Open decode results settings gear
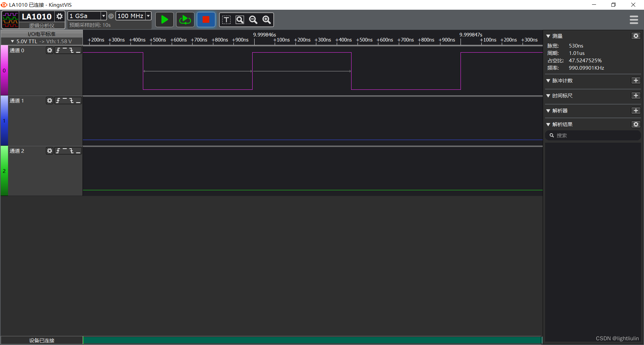The width and height of the screenshot is (644, 345). click(x=636, y=124)
